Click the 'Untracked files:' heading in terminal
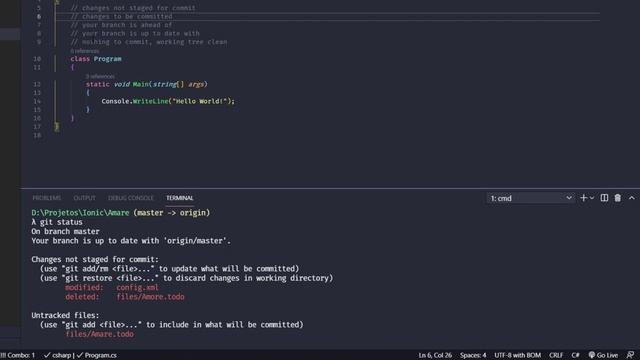 tap(65, 316)
